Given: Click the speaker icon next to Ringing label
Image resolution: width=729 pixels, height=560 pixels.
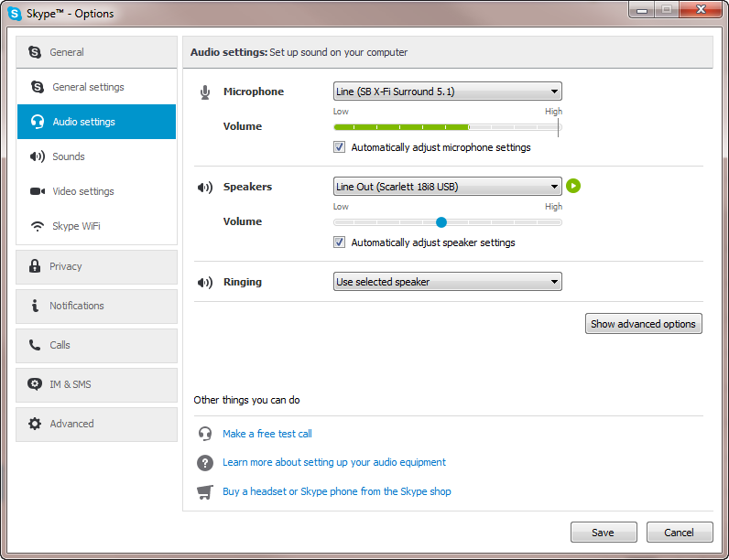Looking at the screenshot, I should point(205,283).
